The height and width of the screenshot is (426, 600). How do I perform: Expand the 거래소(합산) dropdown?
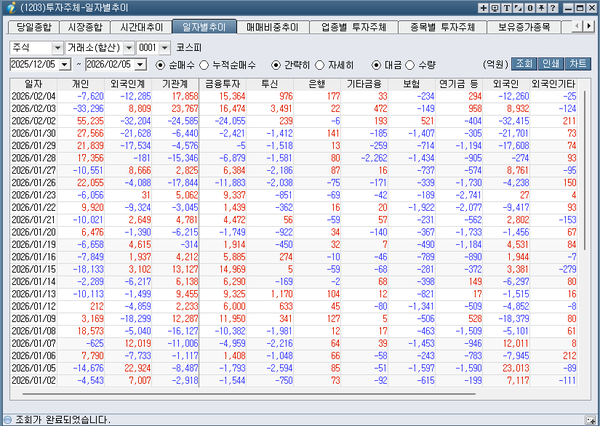[x=128, y=47]
